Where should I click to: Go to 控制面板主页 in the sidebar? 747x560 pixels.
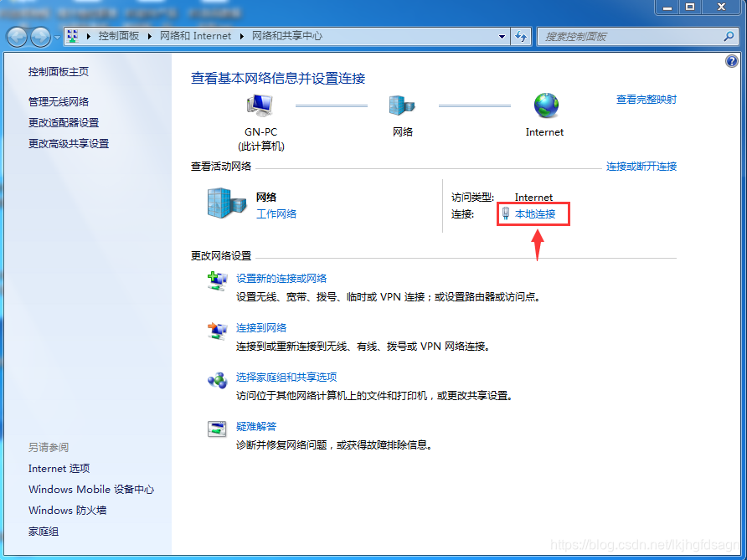[58, 71]
